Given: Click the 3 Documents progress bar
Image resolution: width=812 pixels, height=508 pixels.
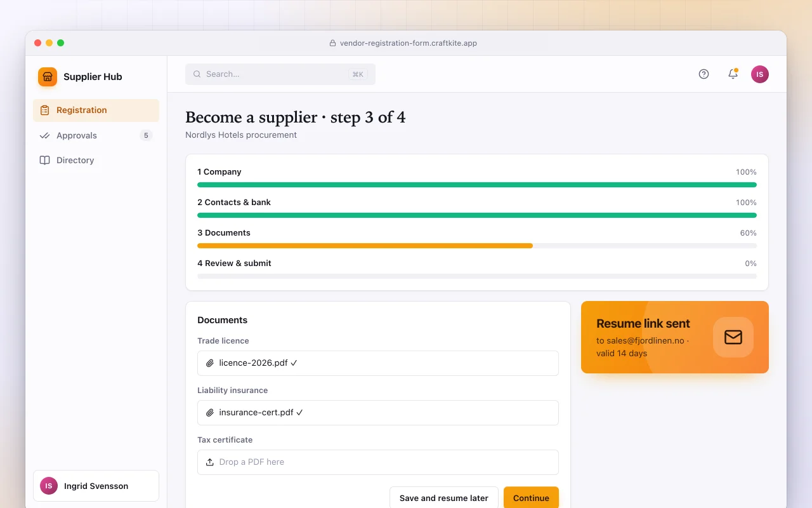Looking at the screenshot, I should [x=477, y=246].
